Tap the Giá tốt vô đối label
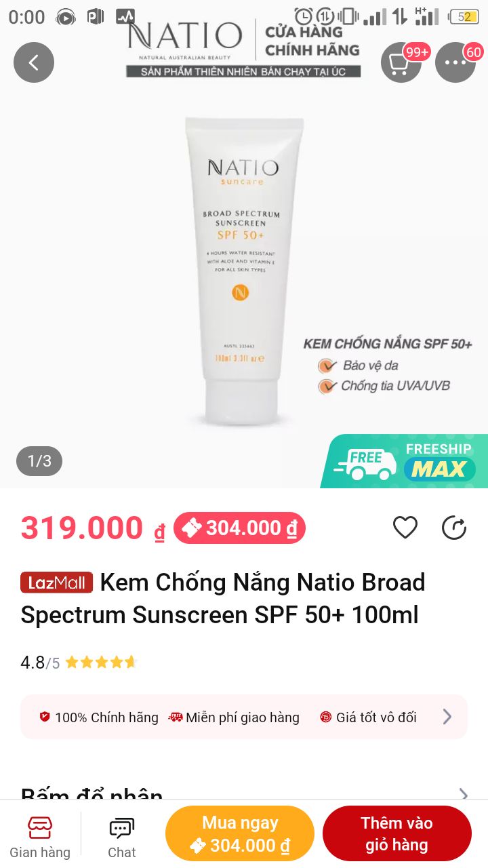The image size is (488, 868). (x=369, y=717)
